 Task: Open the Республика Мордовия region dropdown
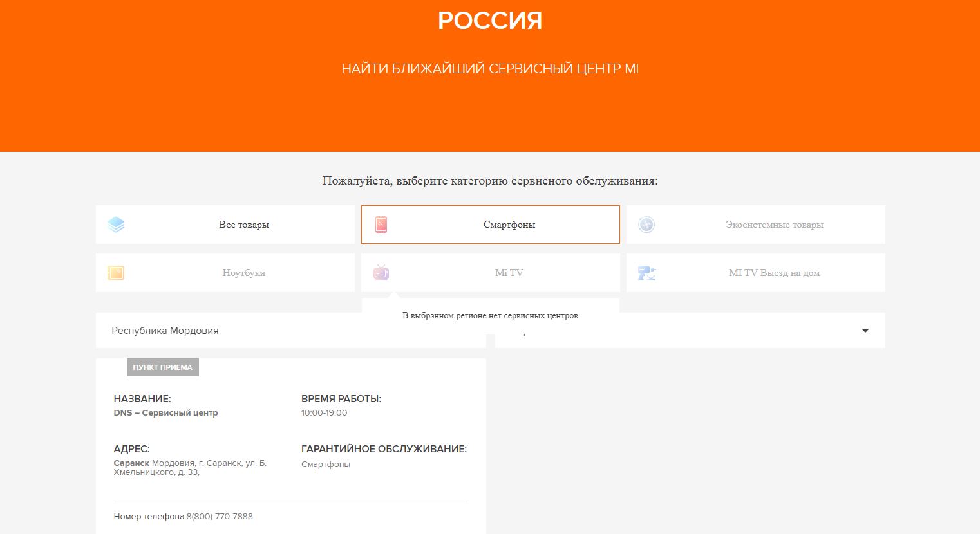click(x=291, y=331)
